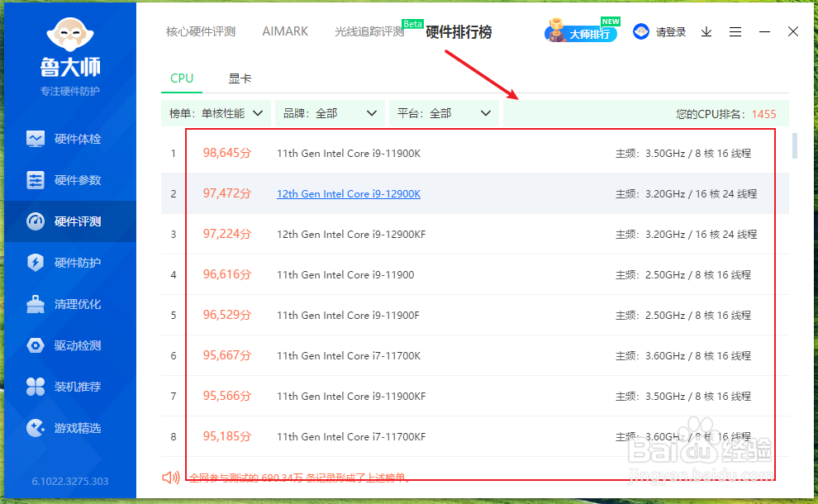
Task: Click score 97,224分
Action: [x=227, y=234]
